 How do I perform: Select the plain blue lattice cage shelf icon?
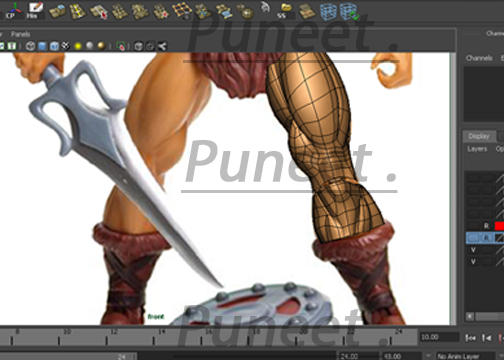click(328, 11)
